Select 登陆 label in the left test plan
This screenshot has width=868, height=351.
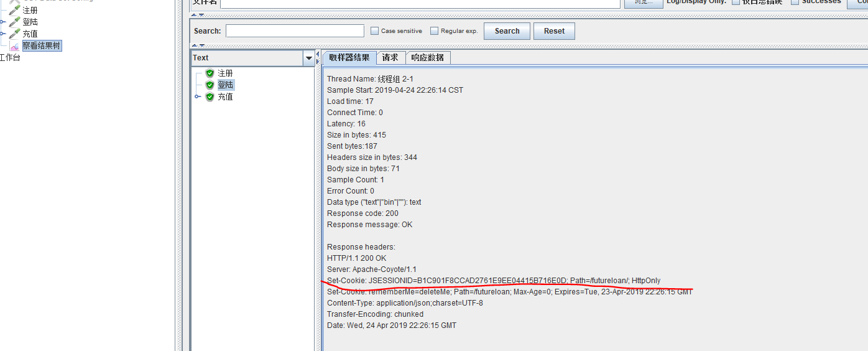pyautogui.click(x=30, y=22)
